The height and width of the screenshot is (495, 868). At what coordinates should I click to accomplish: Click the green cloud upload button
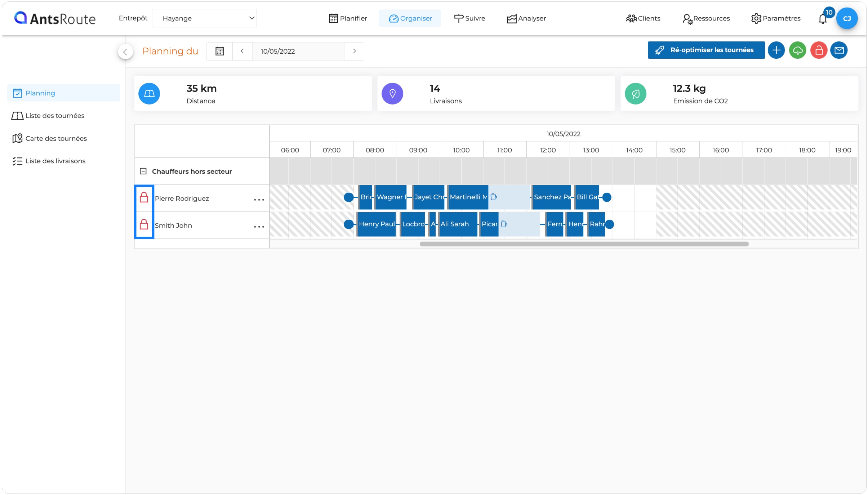point(797,50)
